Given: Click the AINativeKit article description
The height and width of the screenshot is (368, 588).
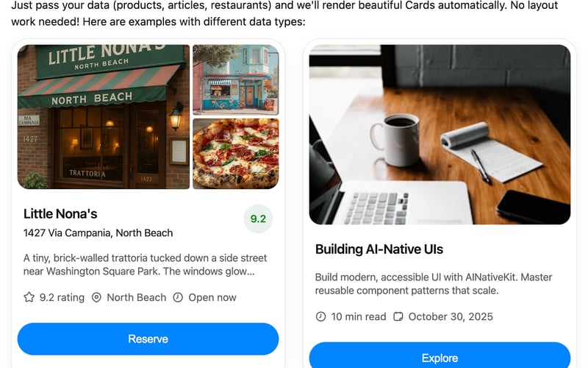Looking at the screenshot, I should tap(434, 284).
